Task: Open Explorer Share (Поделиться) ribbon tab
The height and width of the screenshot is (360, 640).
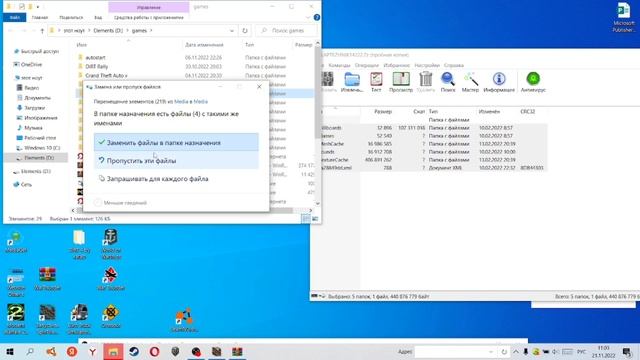Action: point(71,18)
